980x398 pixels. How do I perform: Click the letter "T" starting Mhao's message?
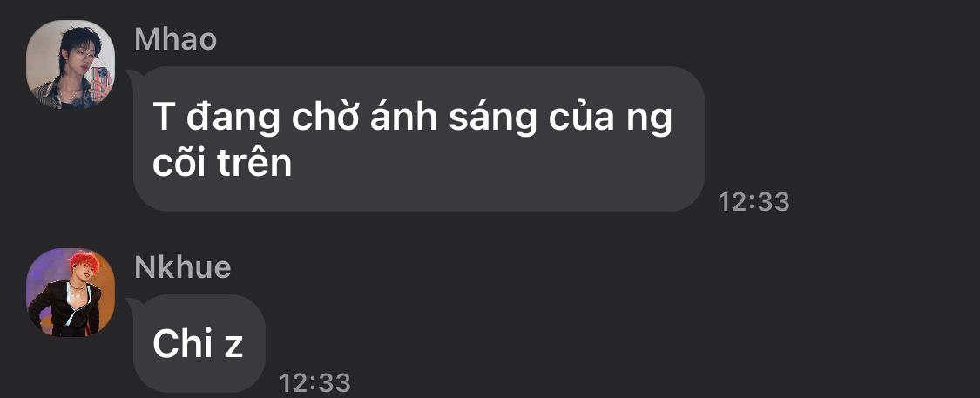(x=163, y=117)
